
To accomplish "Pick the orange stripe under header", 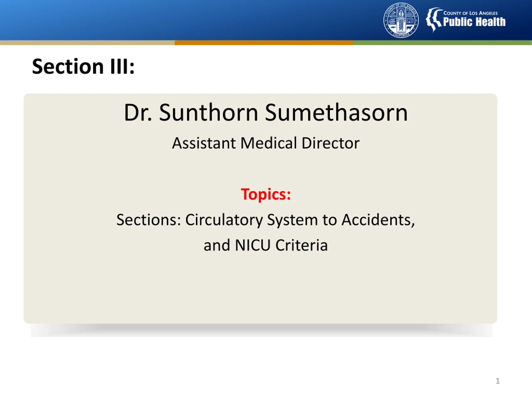I will (264, 43).
